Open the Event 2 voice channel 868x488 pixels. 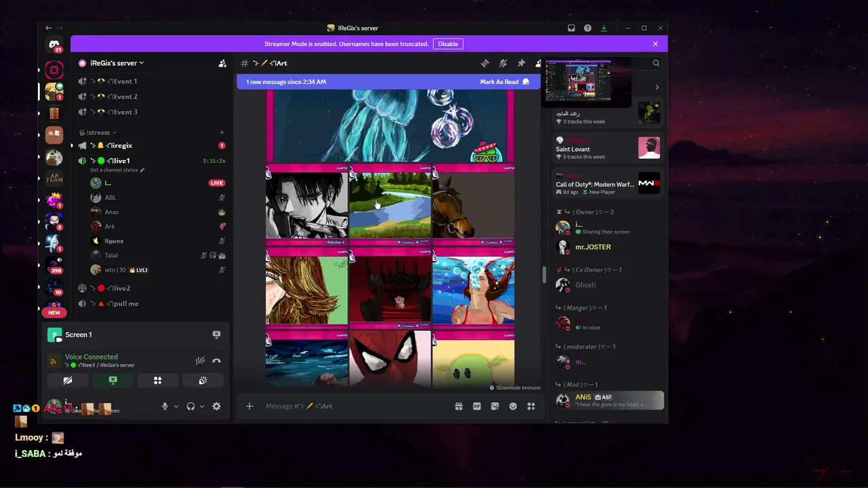click(153, 97)
